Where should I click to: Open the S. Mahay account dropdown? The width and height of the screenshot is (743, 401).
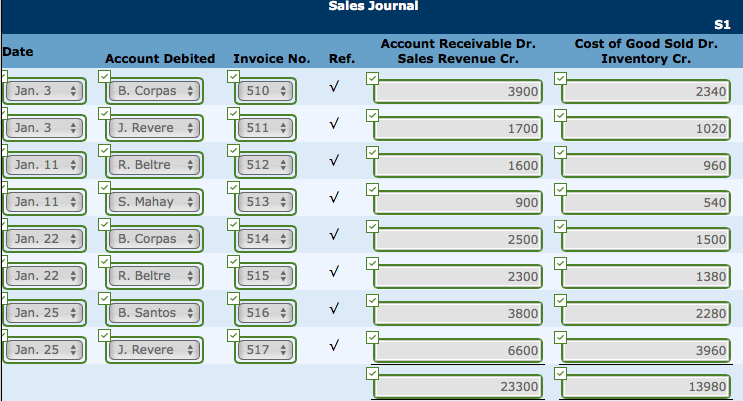[x=154, y=201]
